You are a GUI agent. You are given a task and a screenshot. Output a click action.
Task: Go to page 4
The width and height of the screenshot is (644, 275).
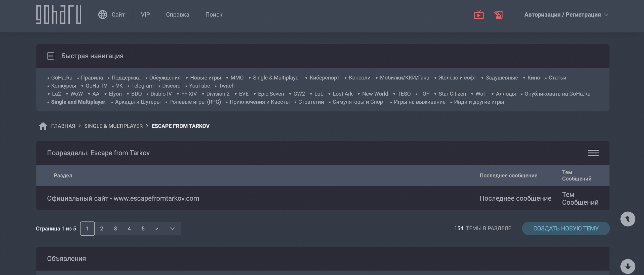[129, 229]
